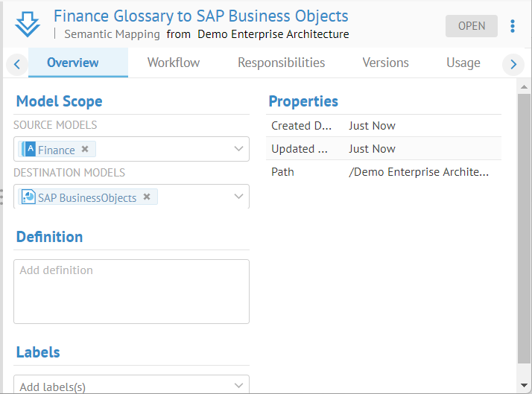Select the Path property value
The width and height of the screenshot is (532, 394).
[419, 172]
